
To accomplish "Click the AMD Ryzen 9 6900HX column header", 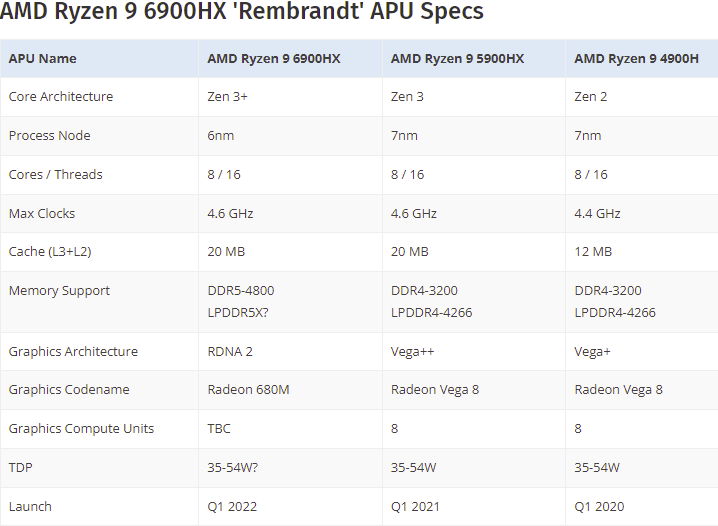I will (x=273, y=58).
